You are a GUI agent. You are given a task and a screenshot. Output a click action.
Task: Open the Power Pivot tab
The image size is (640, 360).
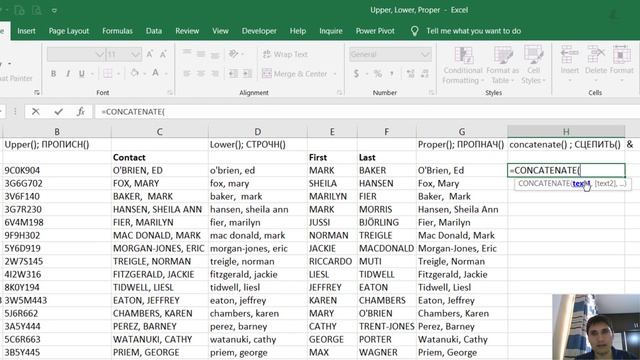375,31
